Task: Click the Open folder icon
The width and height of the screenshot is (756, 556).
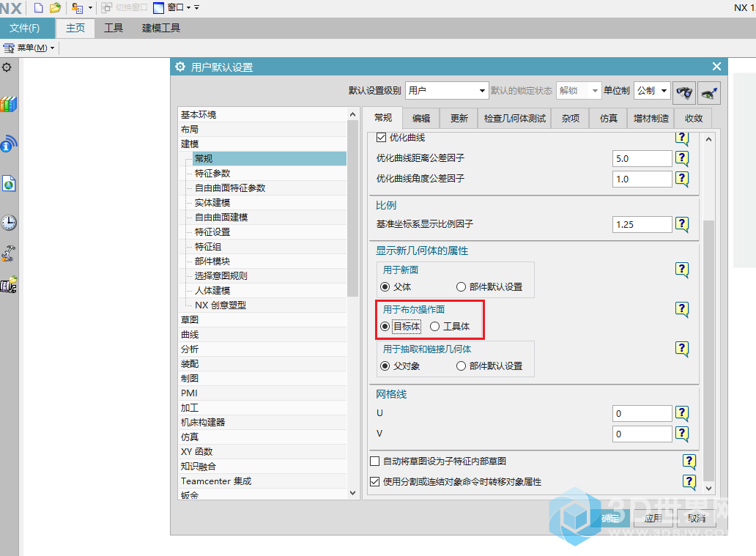Action: pyautogui.click(x=56, y=8)
